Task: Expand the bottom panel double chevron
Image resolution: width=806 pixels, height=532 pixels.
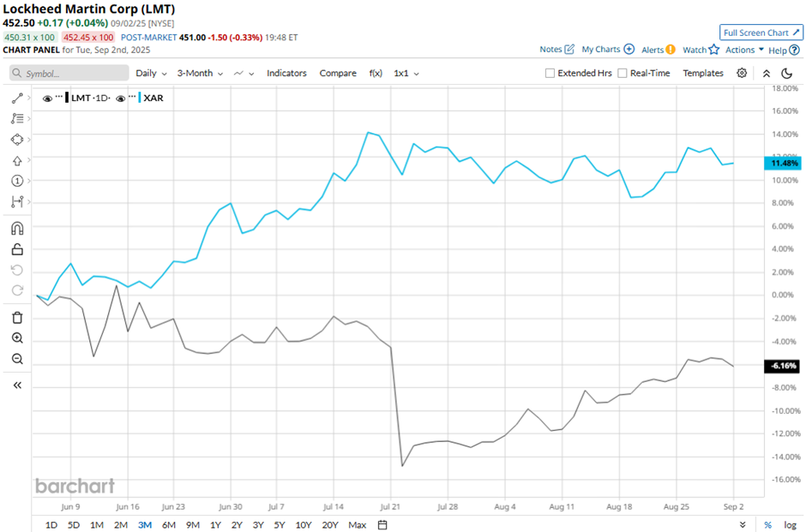Action: click(743, 525)
